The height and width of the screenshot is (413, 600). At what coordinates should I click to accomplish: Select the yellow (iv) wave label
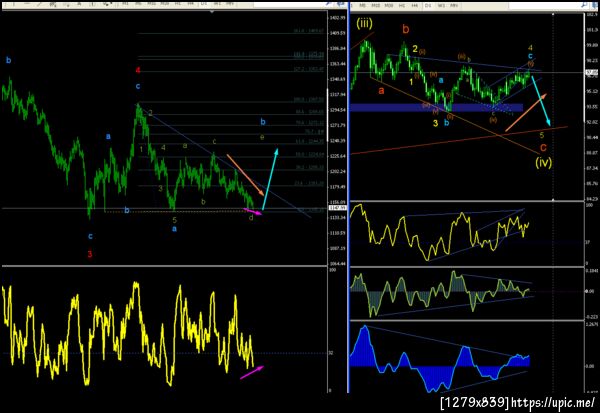point(543,162)
